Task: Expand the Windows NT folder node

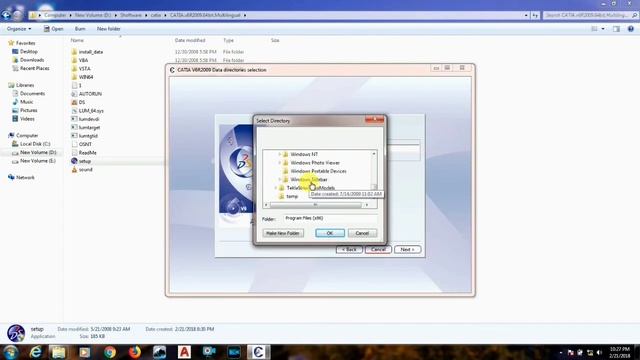Action: [x=280, y=154]
